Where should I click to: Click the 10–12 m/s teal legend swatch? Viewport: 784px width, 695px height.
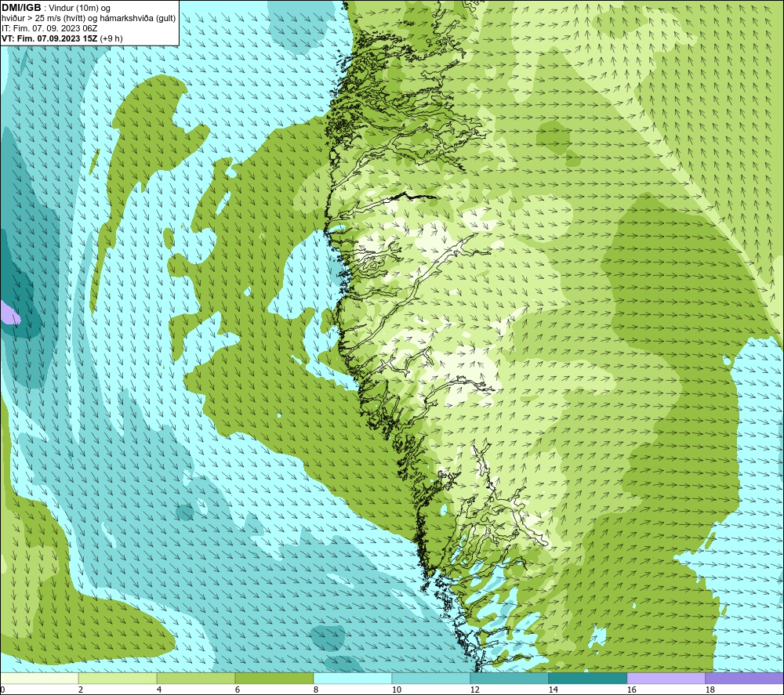(x=431, y=678)
